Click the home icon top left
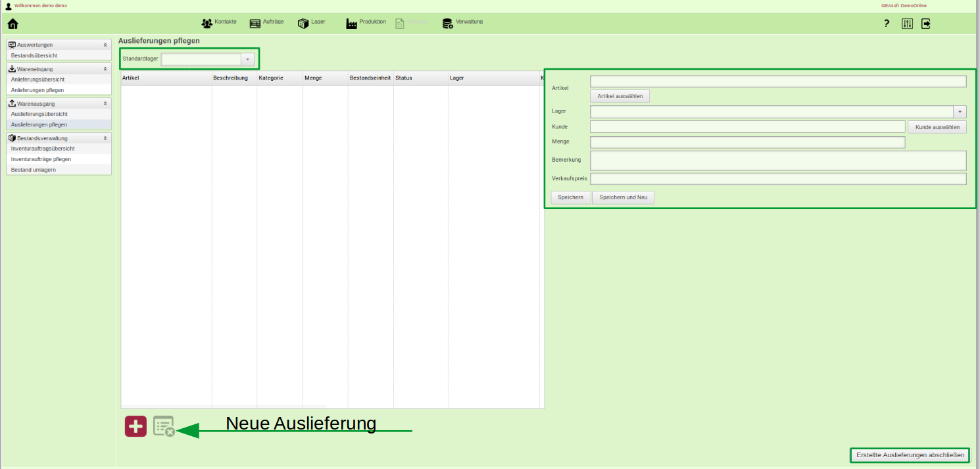 (12, 23)
